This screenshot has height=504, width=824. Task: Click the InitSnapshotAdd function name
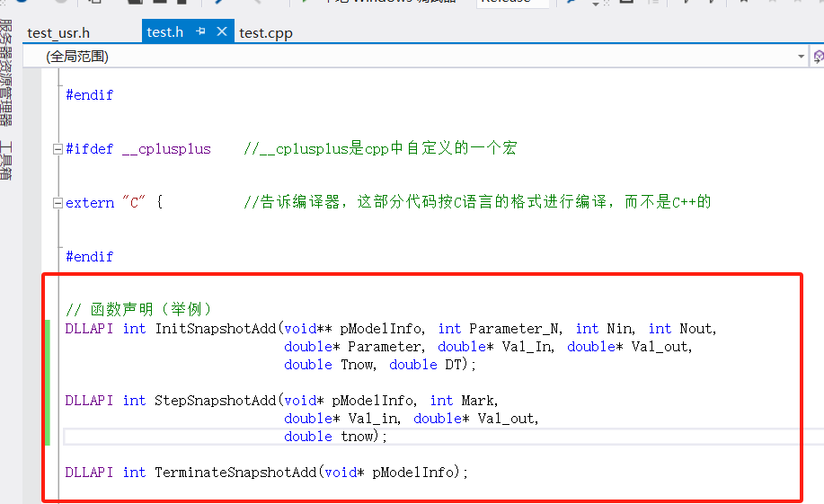click(x=216, y=329)
